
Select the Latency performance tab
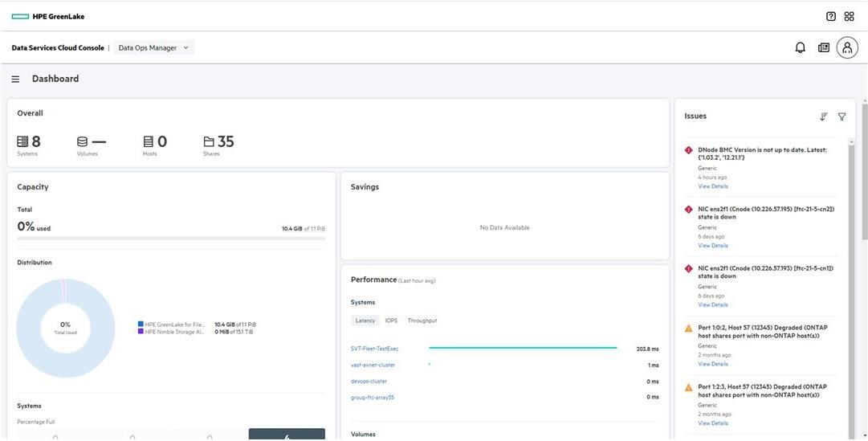tap(365, 321)
